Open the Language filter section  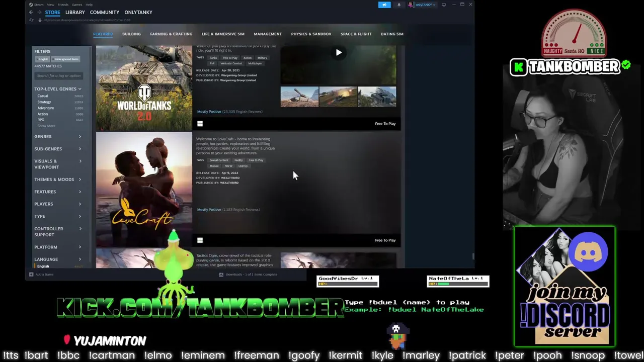(58, 259)
